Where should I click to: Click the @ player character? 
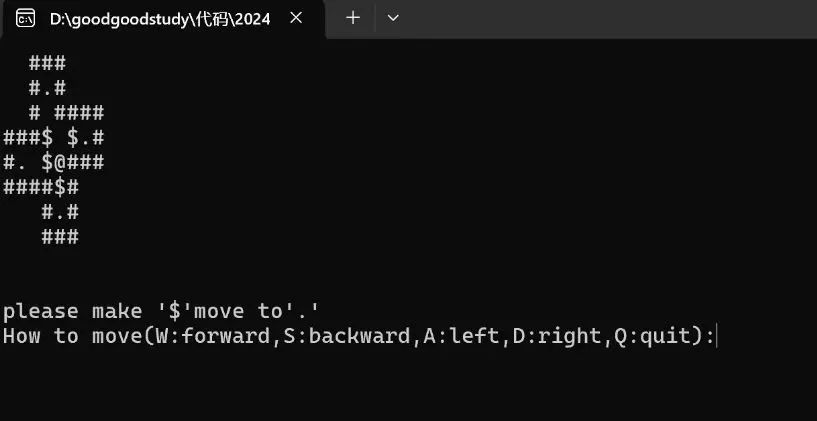point(60,163)
